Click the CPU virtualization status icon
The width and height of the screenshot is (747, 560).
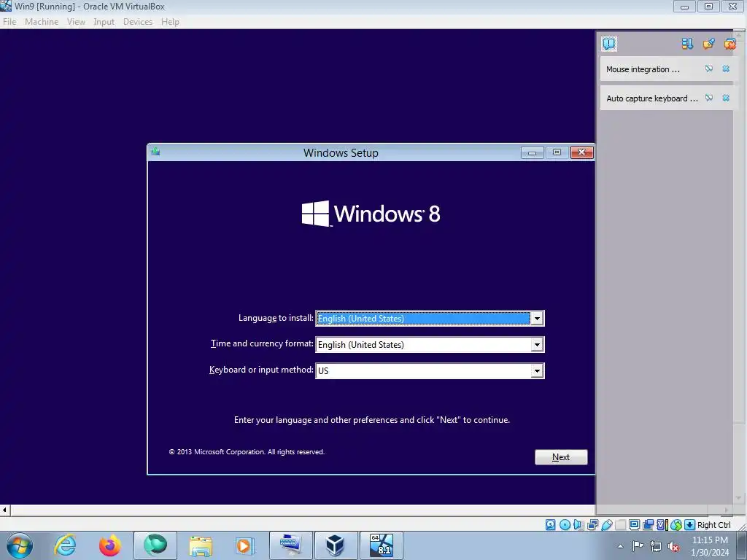662,525
